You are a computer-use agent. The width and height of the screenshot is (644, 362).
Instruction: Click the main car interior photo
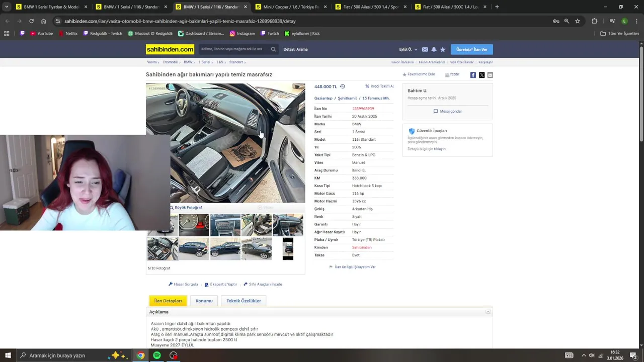(x=225, y=143)
